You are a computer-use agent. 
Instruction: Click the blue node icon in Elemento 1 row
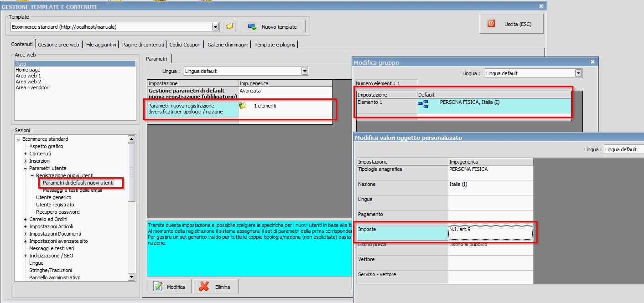(423, 105)
